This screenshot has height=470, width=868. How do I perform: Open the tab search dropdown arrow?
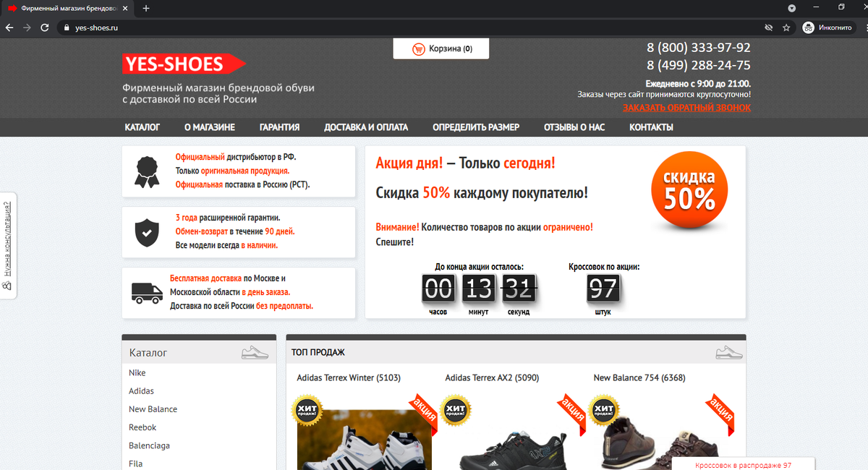[x=791, y=8]
